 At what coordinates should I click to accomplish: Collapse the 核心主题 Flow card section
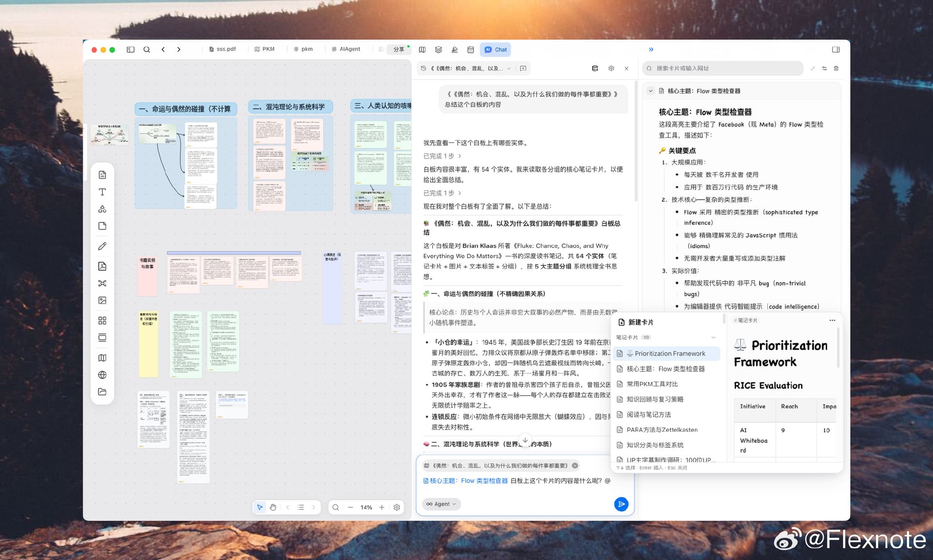651,91
